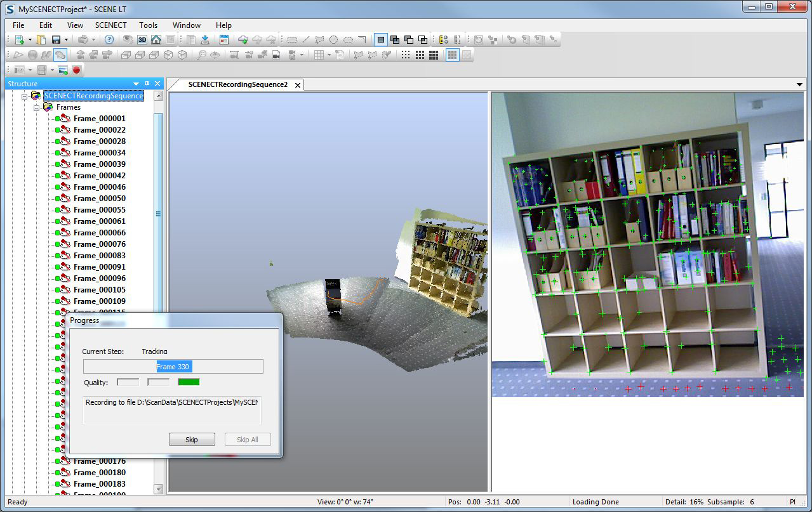Click the Open file icon

coord(41,39)
